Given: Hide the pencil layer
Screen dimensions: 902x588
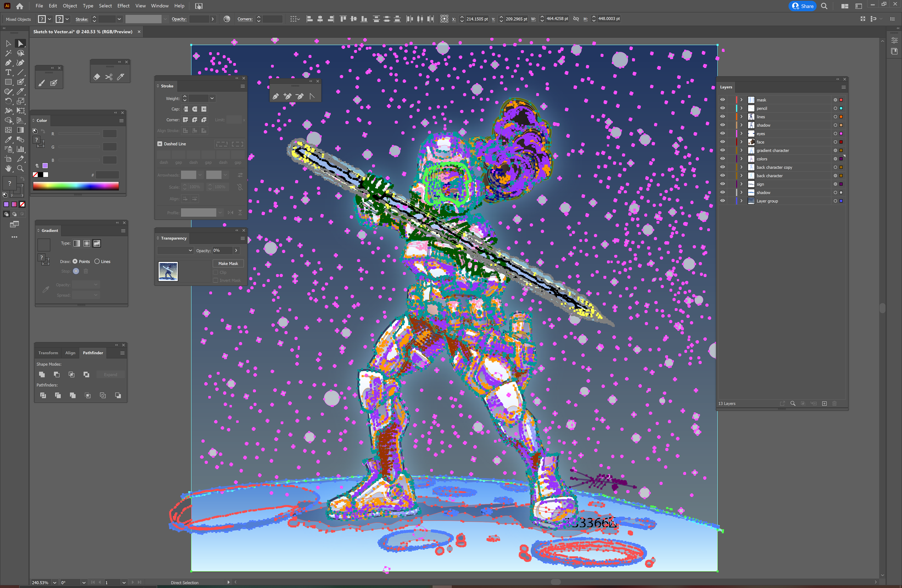Looking at the screenshot, I should pyautogui.click(x=722, y=108).
